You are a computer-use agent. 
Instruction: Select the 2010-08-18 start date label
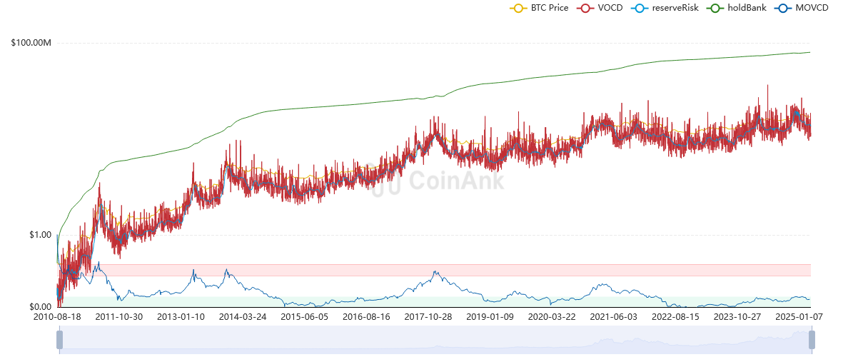pyautogui.click(x=57, y=316)
